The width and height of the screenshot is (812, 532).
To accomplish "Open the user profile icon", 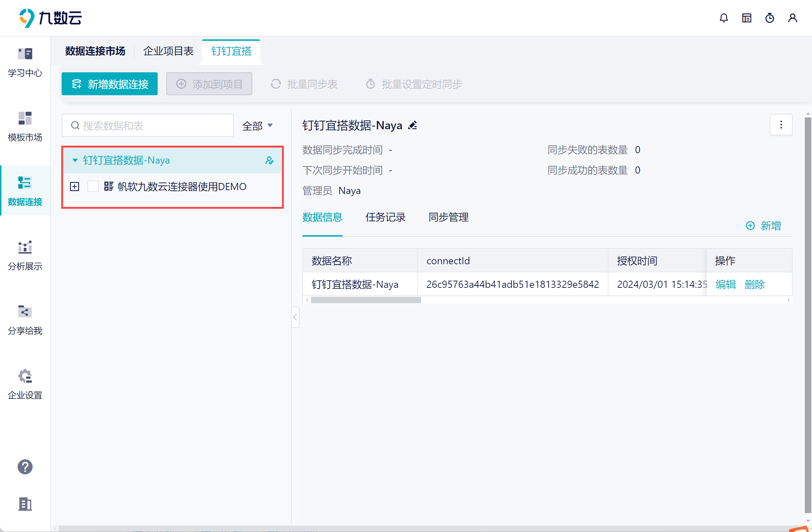I will point(792,18).
